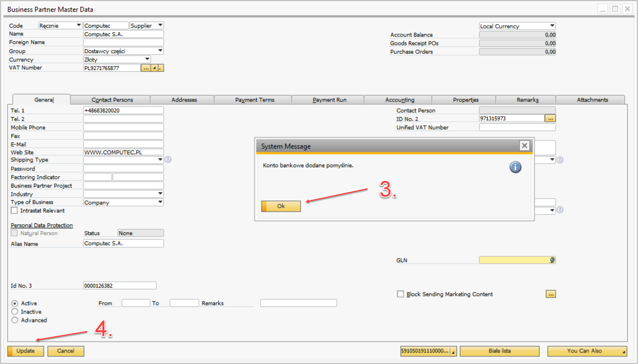Click ellipsis button next to VAT Number
Viewport: 638px width, 364px height.
click(x=146, y=68)
